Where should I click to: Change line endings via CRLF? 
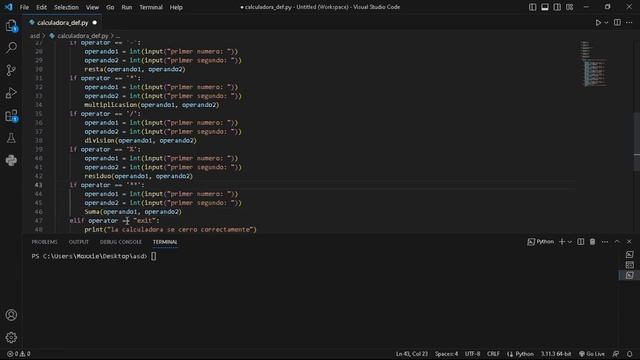pyautogui.click(x=493, y=354)
